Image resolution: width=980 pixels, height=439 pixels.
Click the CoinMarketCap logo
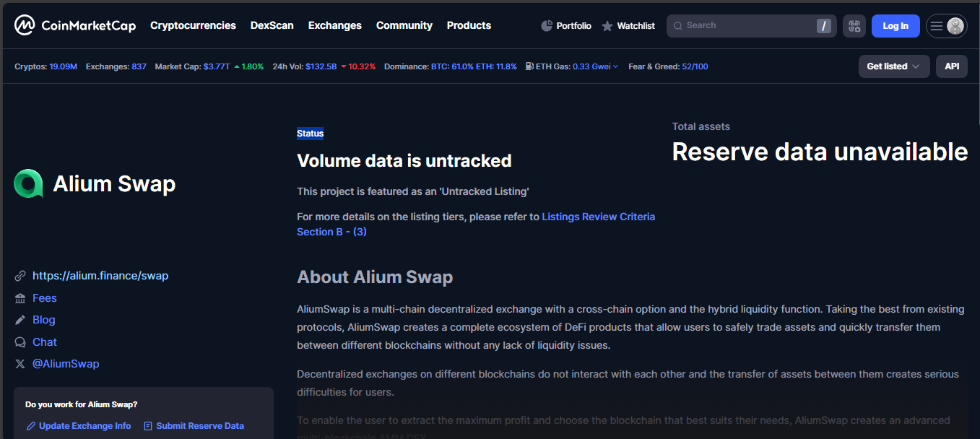74,26
